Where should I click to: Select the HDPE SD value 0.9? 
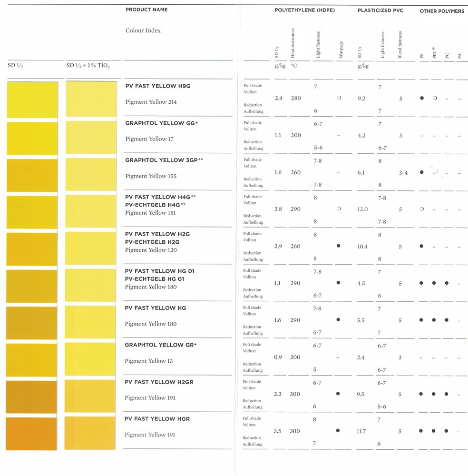(x=278, y=357)
